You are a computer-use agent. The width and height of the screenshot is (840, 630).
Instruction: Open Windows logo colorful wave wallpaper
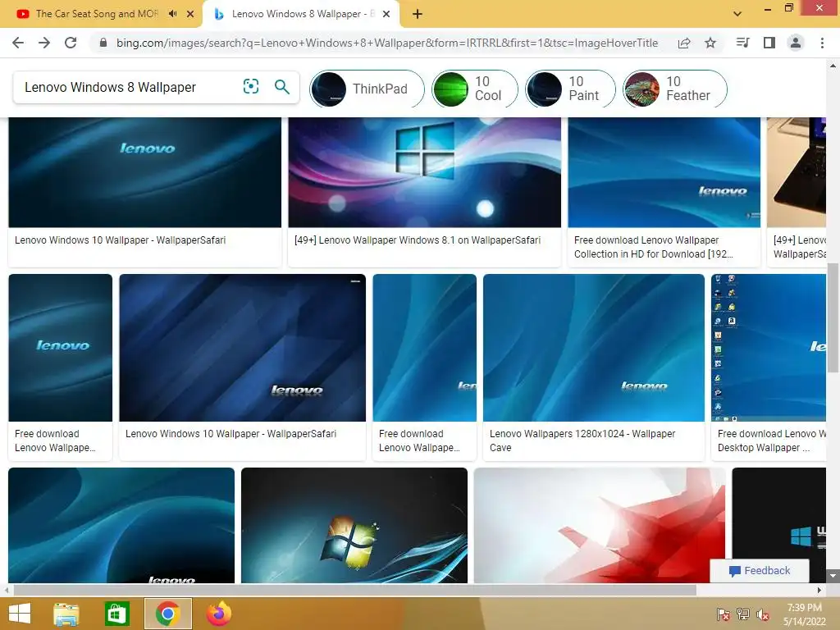click(x=424, y=172)
